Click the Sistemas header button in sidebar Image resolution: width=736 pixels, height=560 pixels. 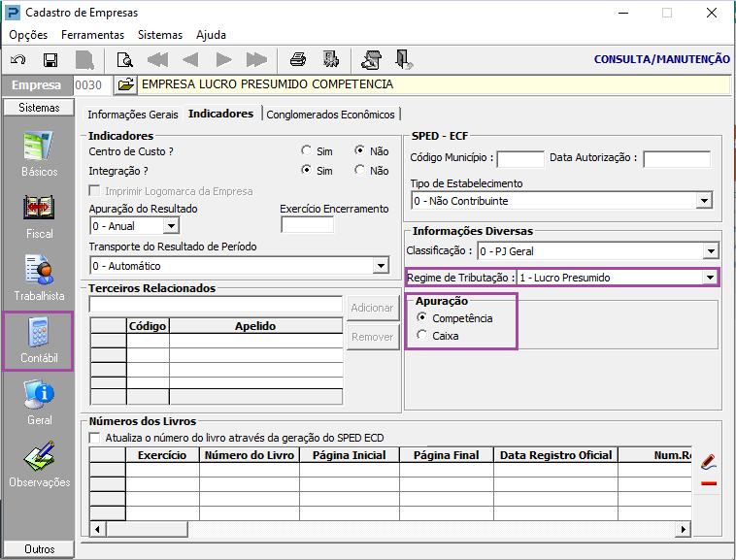(x=39, y=108)
